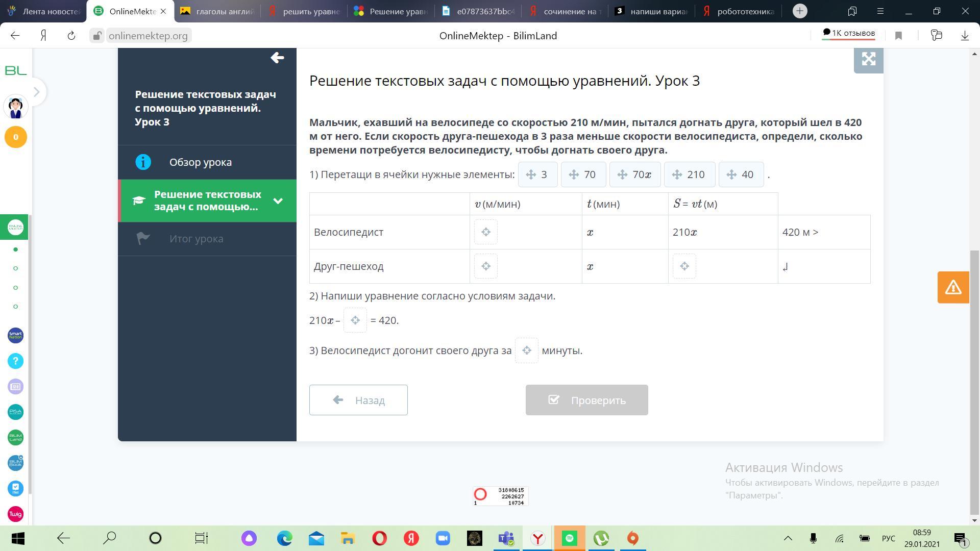Screen dimensions: 980x551
Task: Select the 70x draggable element
Action: [635, 174]
